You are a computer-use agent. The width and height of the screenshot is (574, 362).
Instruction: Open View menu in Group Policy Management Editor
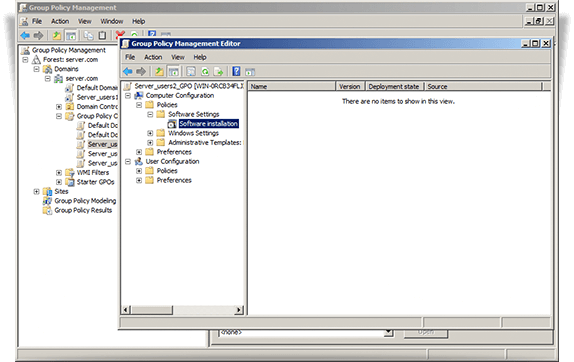click(178, 57)
